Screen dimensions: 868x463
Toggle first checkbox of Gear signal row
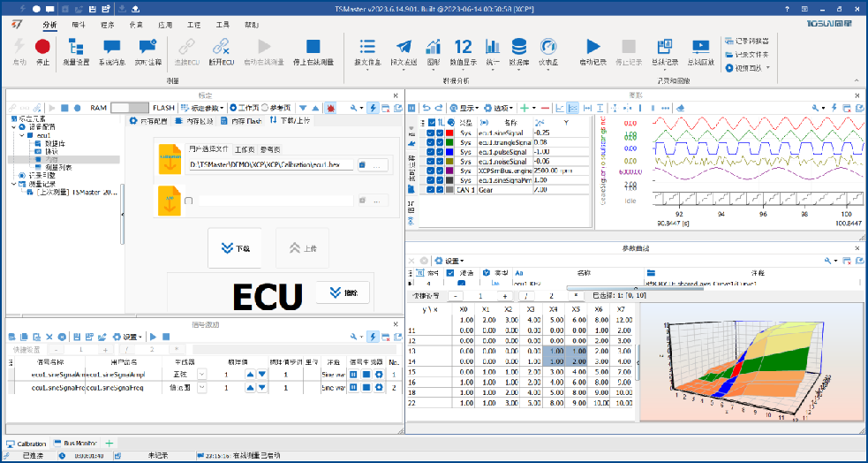tap(431, 189)
